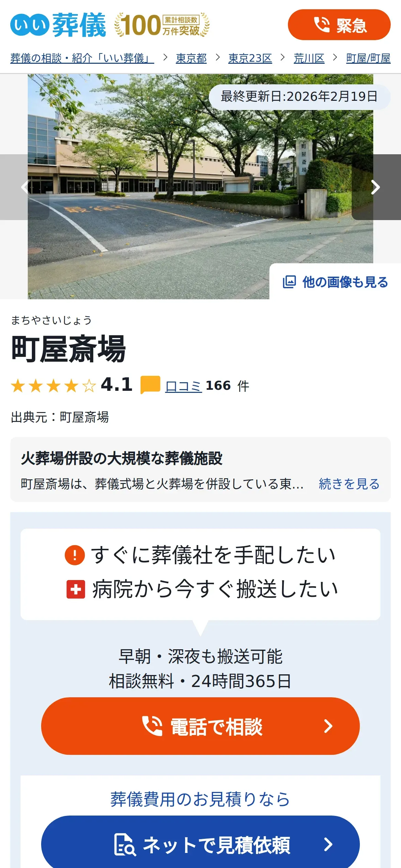Open 町屋/町屋 breadcrumb link
Viewport: 401px width, 868px height.
(368, 58)
